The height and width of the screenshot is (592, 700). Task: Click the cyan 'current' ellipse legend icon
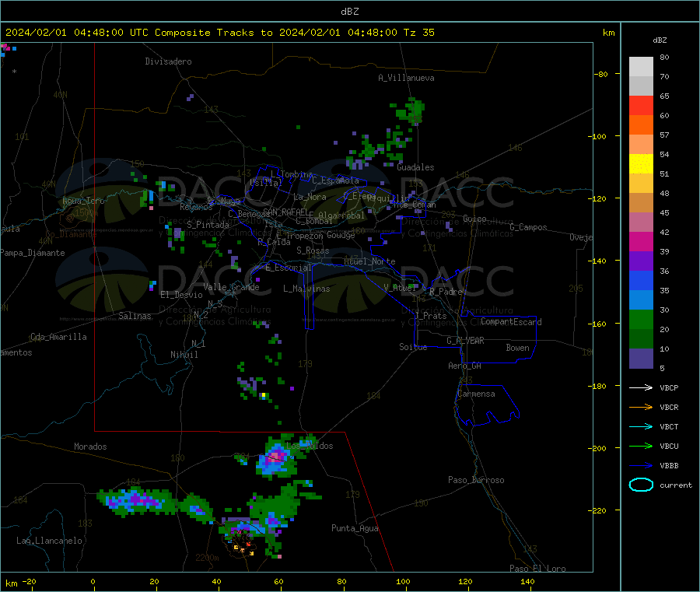641,485
